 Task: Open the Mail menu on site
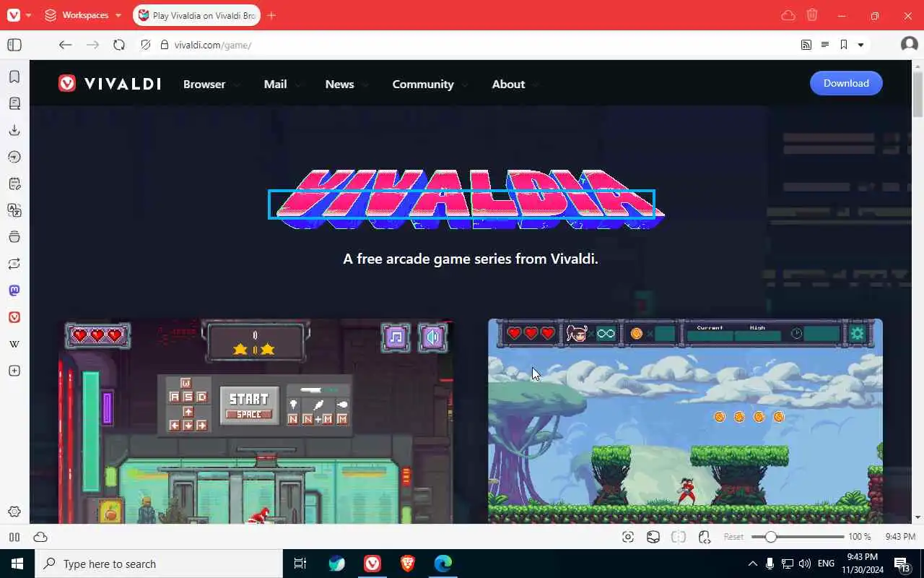(x=282, y=84)
